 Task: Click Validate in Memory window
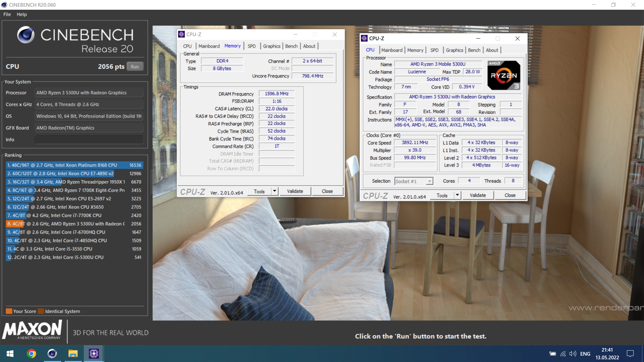[x=295, y=191]
